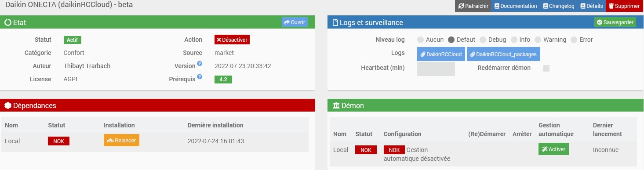Viewport: 644px width, 170px height.
Task: Click the Désactiver action button
Action: tap(232, 40)
